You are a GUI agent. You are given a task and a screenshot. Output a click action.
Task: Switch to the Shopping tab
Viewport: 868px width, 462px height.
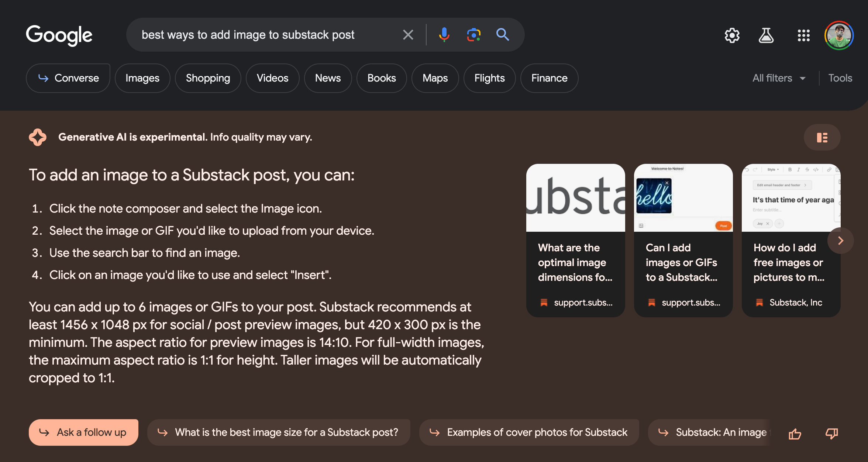click(208, 78)
